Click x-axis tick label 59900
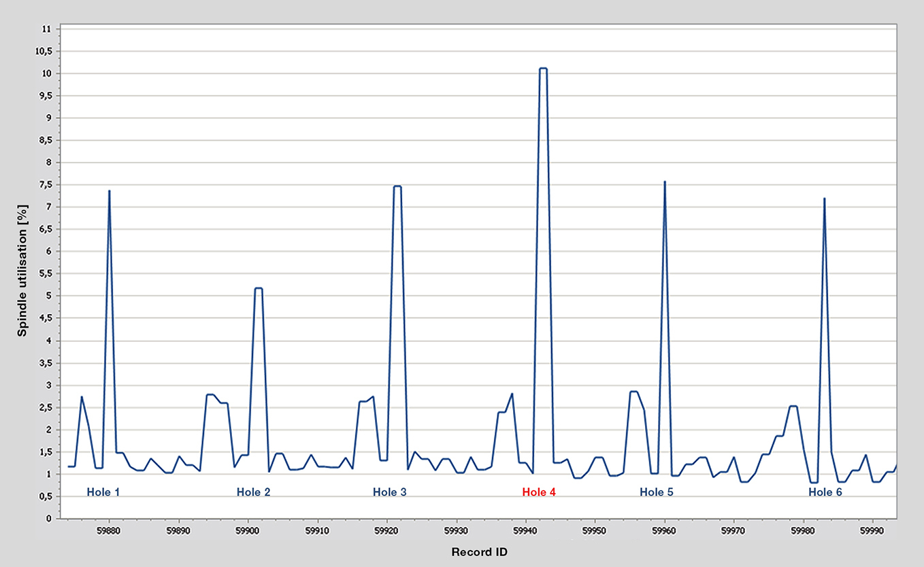This screenshot has height=567, width=924. click(248, 530)
